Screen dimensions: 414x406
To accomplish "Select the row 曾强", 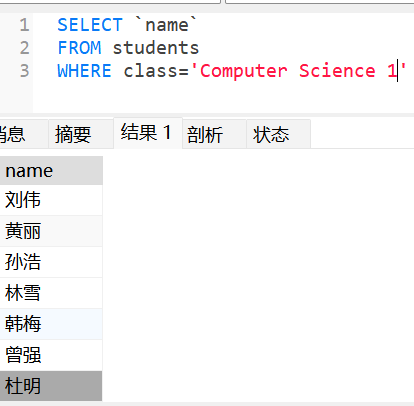I will pyautogui.click(x=51, y=355).
